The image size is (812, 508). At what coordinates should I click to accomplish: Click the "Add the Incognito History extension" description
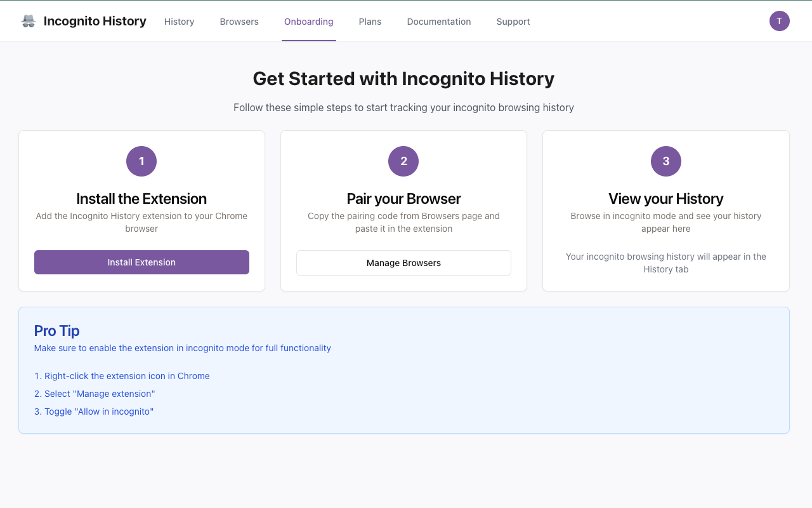pyautogui.click(x=141, y=222)
